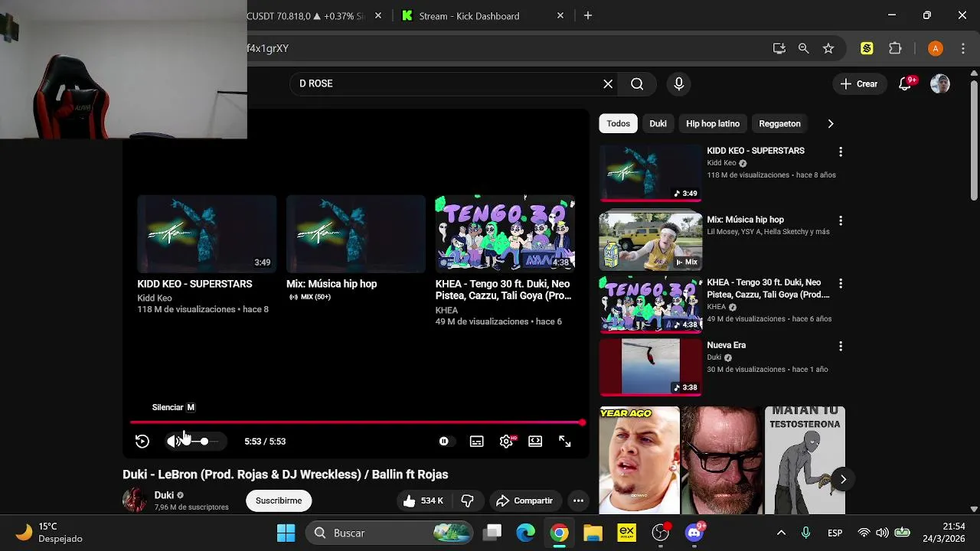Open YouTube notifications bell
980x551 pixels.
coord(906,84)
